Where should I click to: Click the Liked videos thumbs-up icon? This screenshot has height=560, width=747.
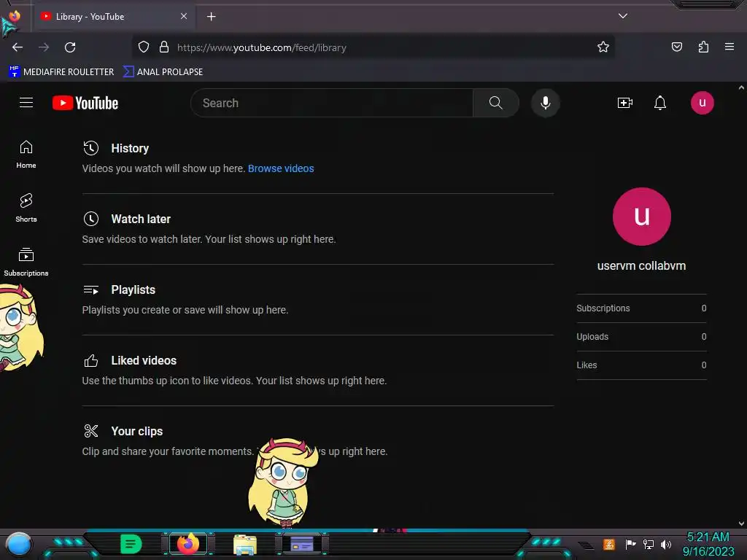(x=91, y=360)
